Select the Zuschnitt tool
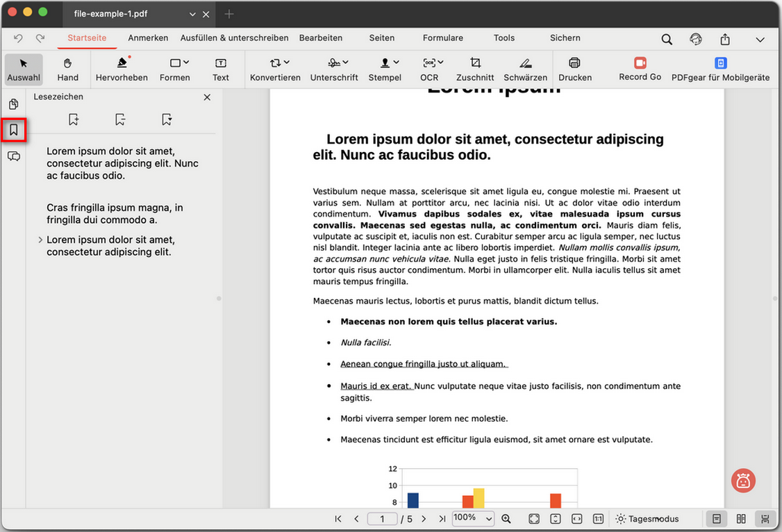Screen dimensions: 782x532 [x=475, y=69]
